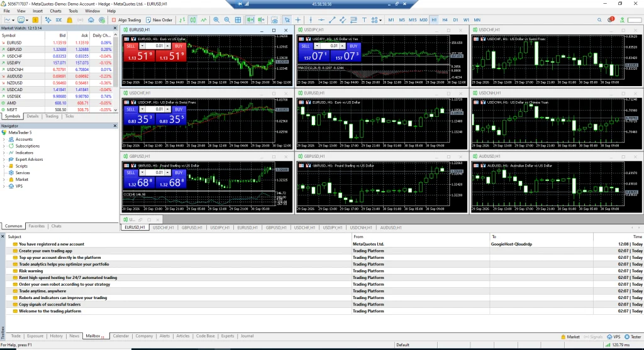Screen dimensions: 644x350
Task: Edit volume field in GBPUSD one-click panel
Action: (x=155, y=173)
